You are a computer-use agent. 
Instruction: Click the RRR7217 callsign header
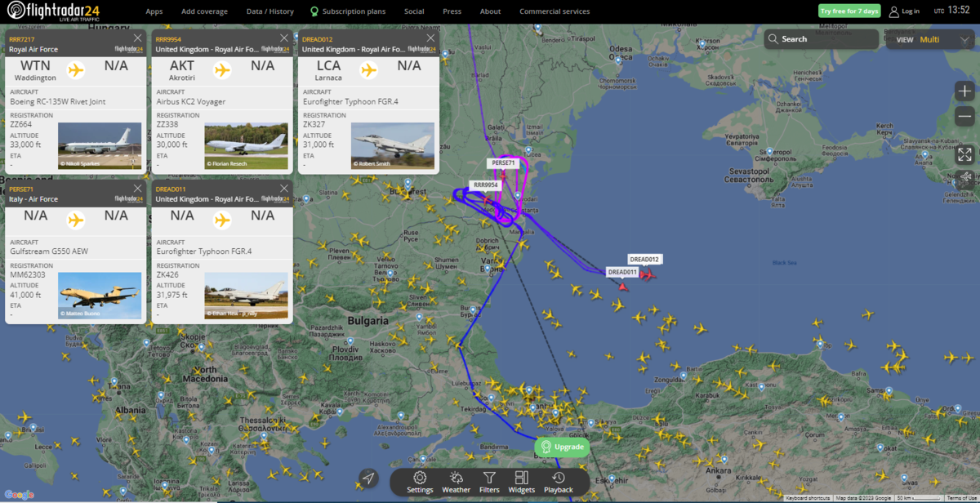tap(22, 38)
